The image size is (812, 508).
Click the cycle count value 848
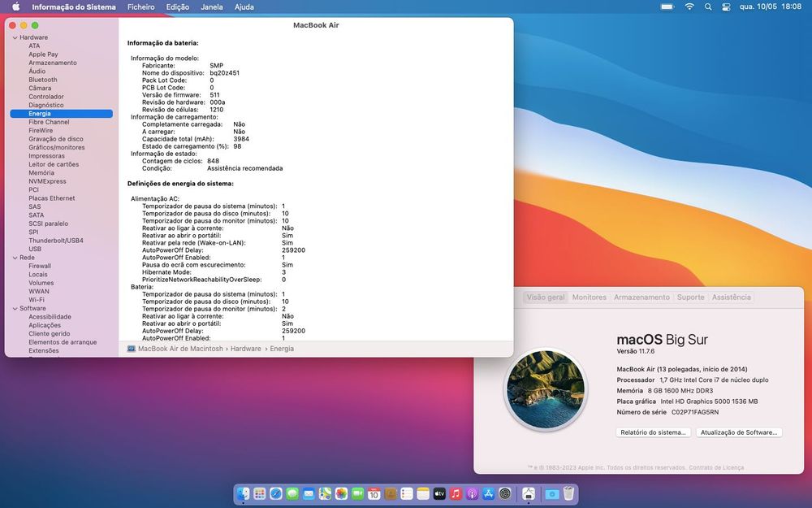pyautogui.click(x=213, y=161)
